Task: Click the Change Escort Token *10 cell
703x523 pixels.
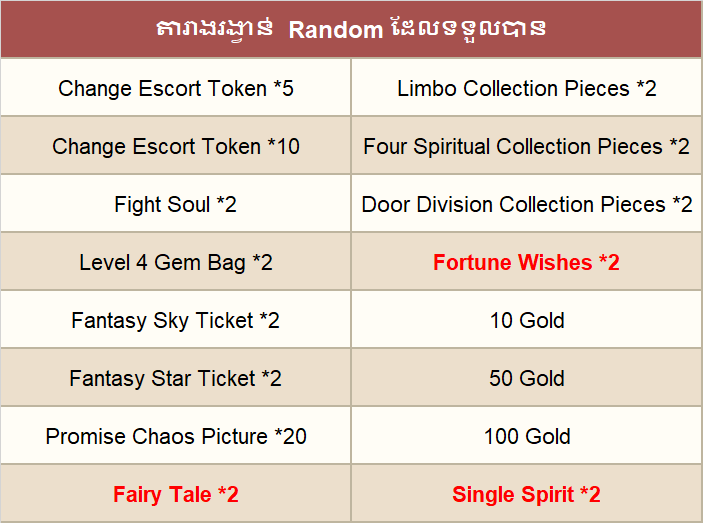Action: coord(176,146)
